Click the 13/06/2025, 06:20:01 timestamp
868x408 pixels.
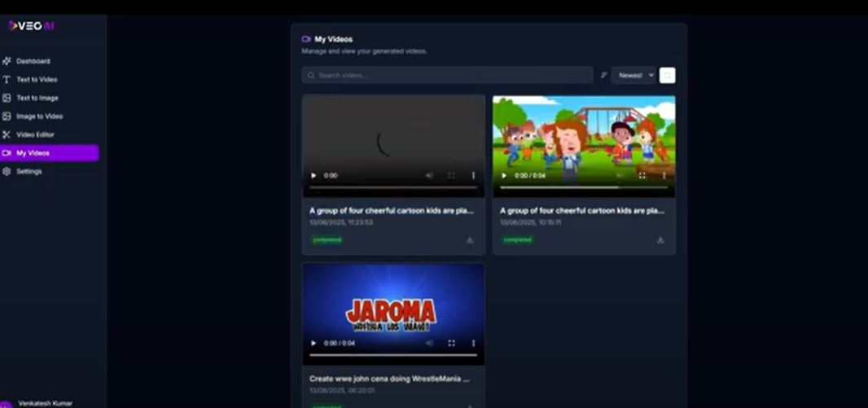tap(342, 390)
